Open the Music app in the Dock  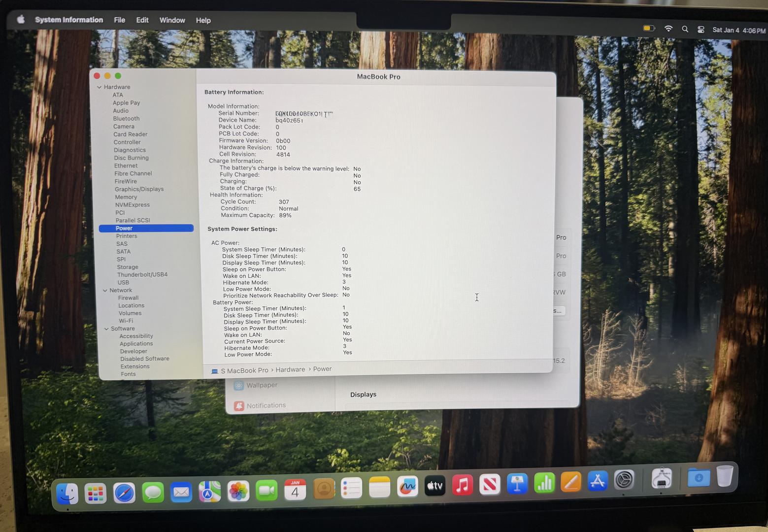point(463,485)
